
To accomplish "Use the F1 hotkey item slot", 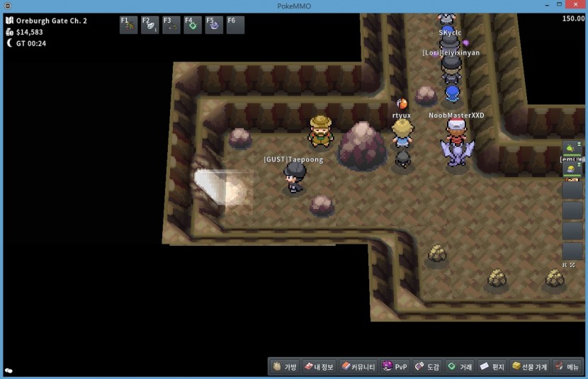I will point(128,25).
